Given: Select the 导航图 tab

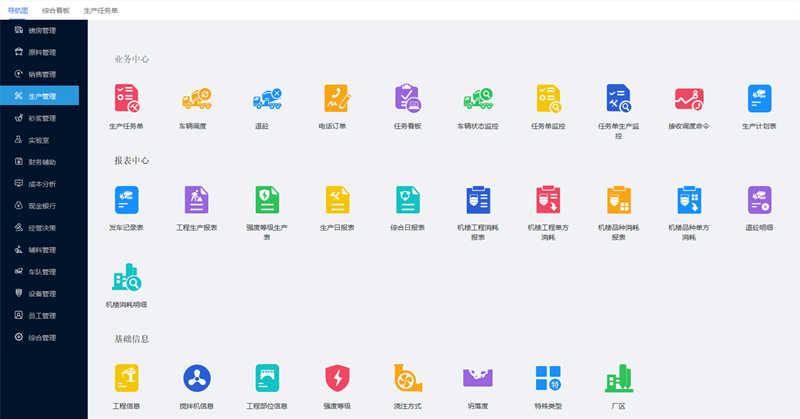Looking at the screenshot, I should [x=18, y=9].
